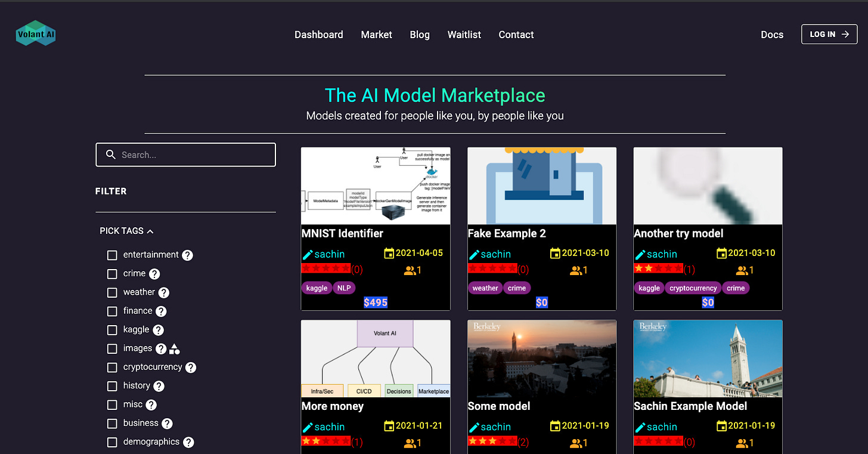
Task: Open the MNIST Identifier thumbnail image
Action: click(x=376, y=186)
